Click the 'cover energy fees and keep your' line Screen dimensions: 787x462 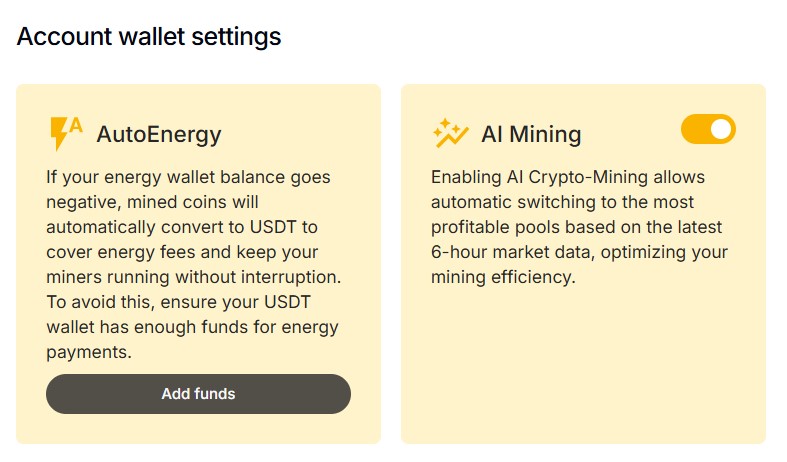click(182, 252)
